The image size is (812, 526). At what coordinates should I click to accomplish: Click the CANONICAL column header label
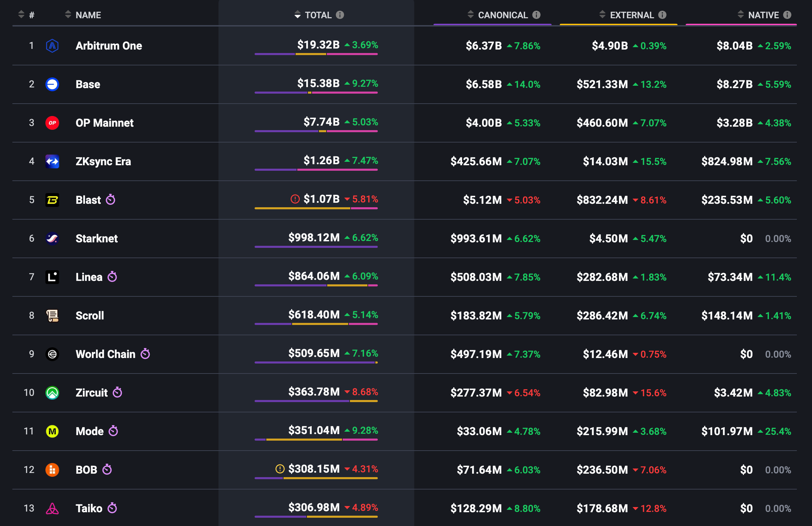point(503,15)
